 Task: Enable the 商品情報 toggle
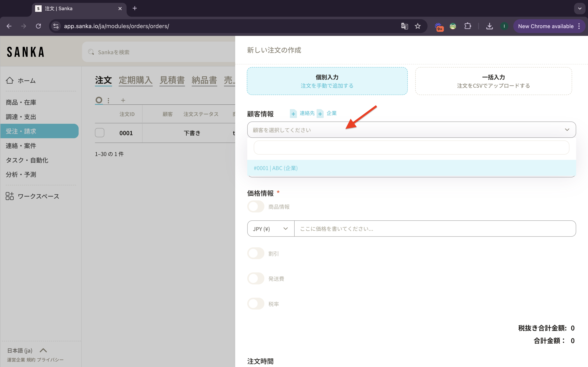point(256,207)
